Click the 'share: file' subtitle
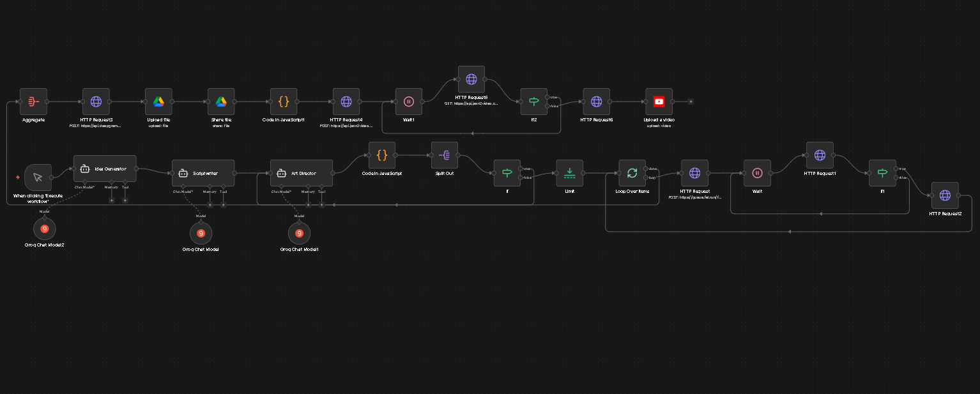Screen dimensions: 980x394 (x=221, y=126)
